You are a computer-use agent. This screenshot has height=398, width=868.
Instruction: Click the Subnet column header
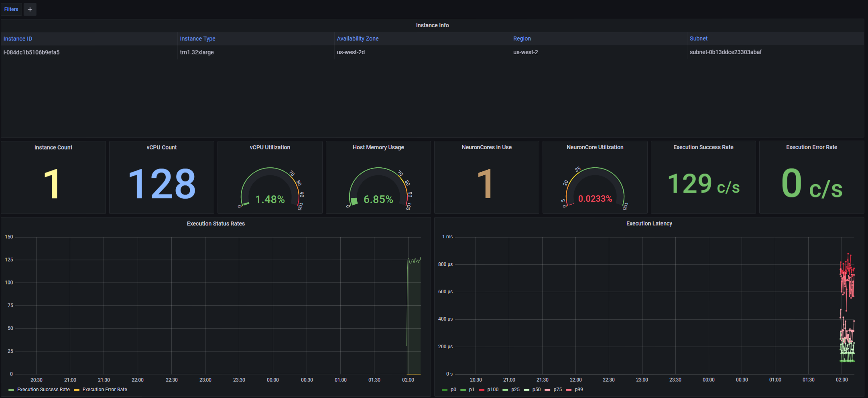point(698,39)
